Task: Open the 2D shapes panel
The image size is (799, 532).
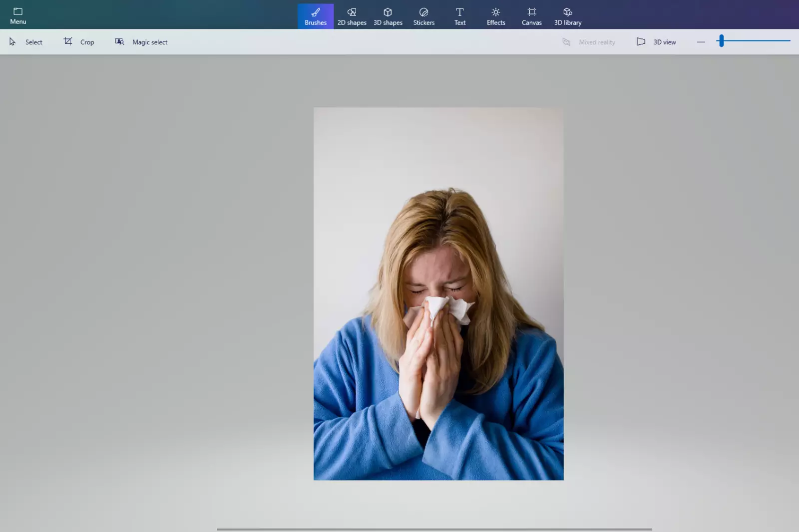Action: [352, 16]
